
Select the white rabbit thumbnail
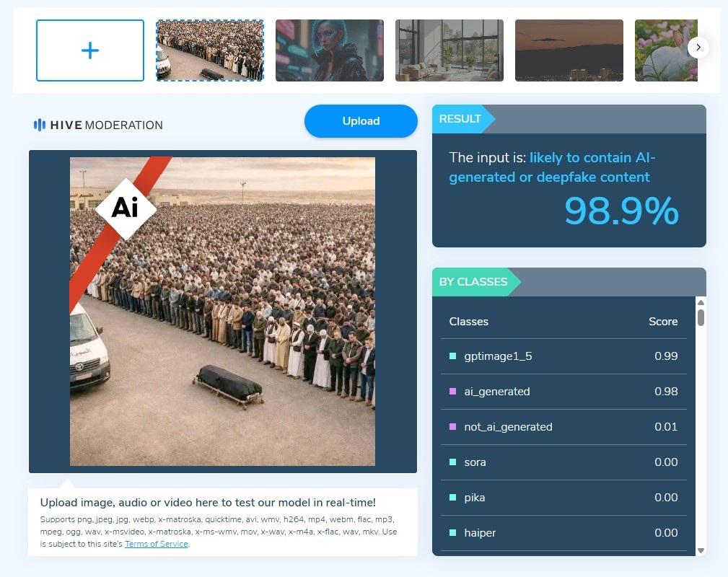(x=666, y=50)
